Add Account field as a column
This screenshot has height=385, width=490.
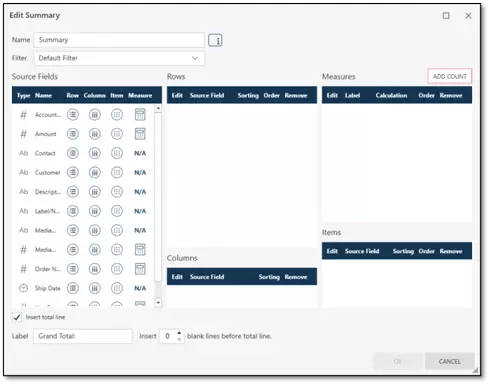pos(95,115)
